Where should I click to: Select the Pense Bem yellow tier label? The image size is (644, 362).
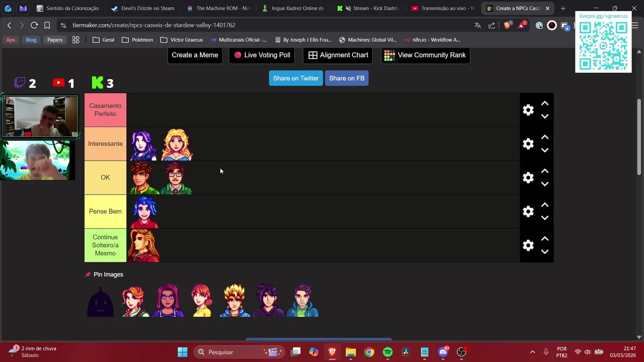tap(105, 212)
